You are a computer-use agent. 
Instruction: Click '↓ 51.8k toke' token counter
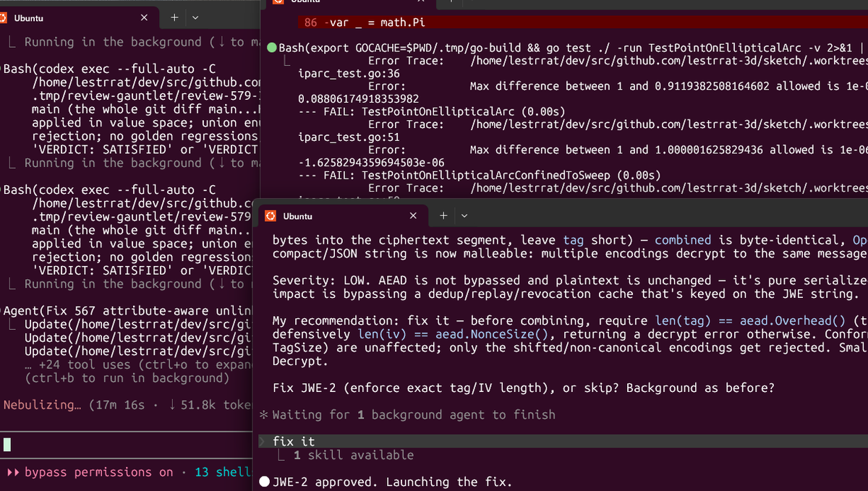pos(210,405)
